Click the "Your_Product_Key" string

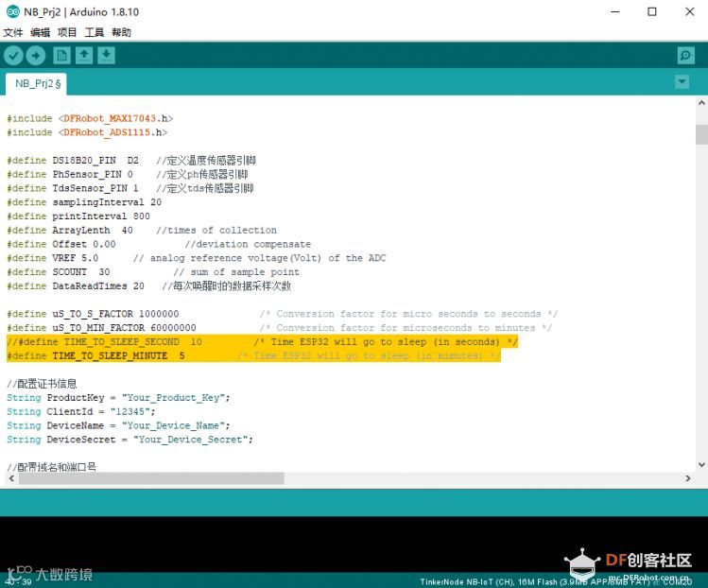pos(173,398)
